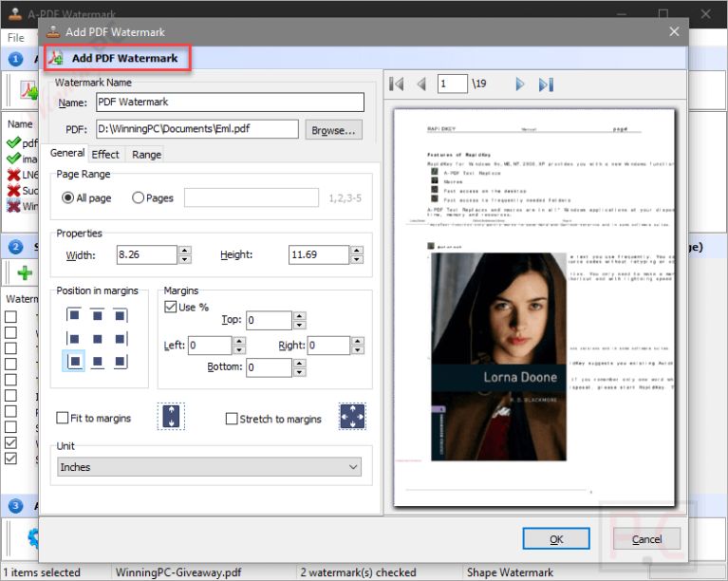This screenshot has width=728, height=581.
Task: Open the Unit dropdown showing Inches
Action: point(209,467)
